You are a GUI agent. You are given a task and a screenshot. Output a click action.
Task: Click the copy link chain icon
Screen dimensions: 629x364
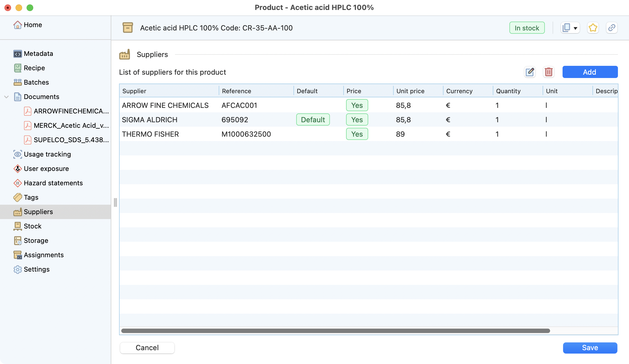[x=612, y=28]
